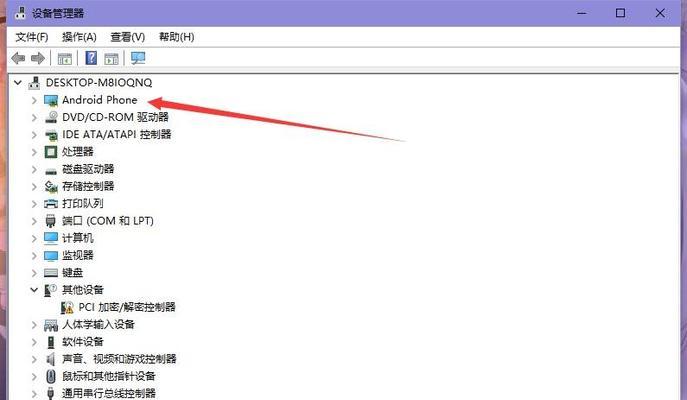Screen dimensions: 687x400
Task: Click the 其他设备 unknown device icon
Action: (x=51, y=290)
